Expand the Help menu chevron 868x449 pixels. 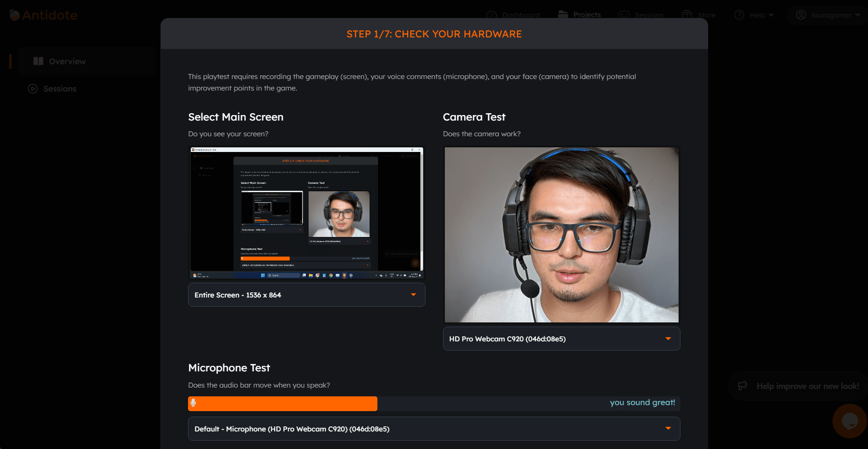coord(771,14)
